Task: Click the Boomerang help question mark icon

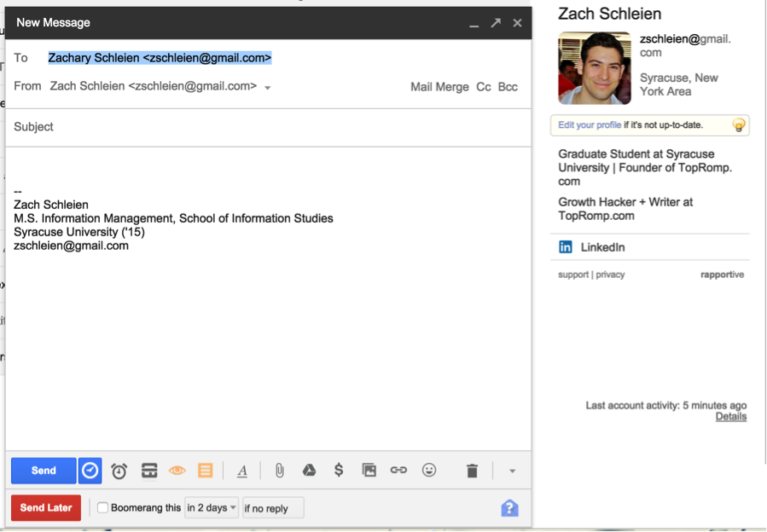Action: click(509, 508)
